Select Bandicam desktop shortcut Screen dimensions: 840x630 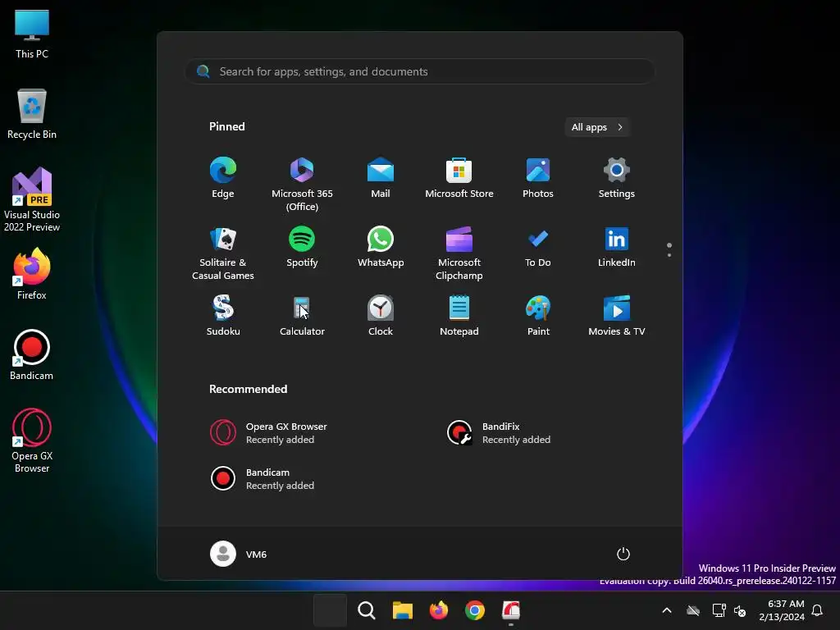pos(32,354)
